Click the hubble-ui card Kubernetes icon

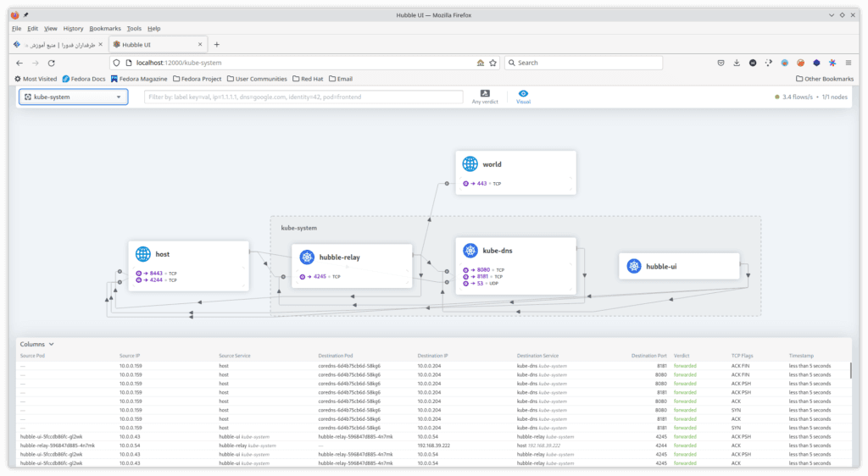633,266
